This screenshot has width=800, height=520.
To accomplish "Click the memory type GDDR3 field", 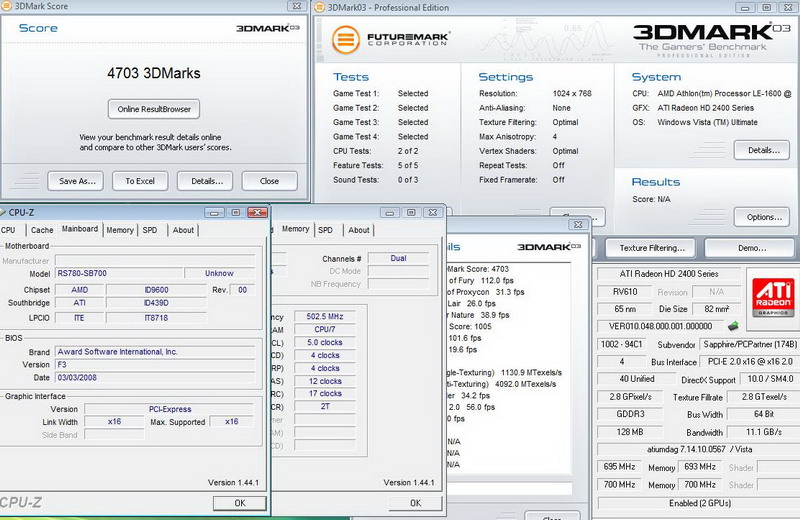I will (x=630, y=414).
